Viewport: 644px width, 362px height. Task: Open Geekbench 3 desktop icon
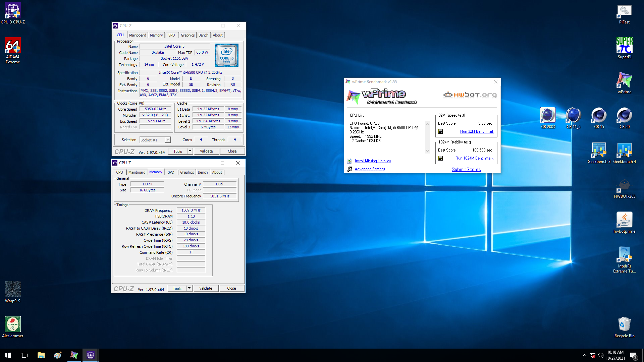coord(599,153)
